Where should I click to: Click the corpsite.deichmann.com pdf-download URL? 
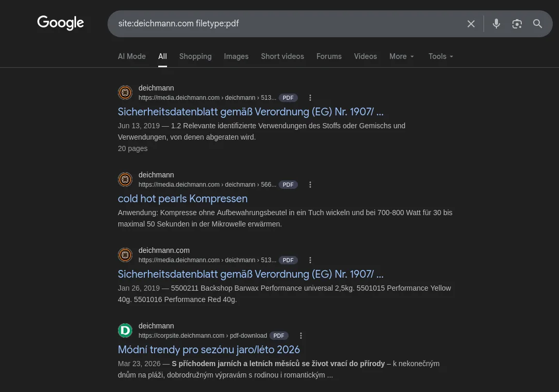click(x=203, y=336)
